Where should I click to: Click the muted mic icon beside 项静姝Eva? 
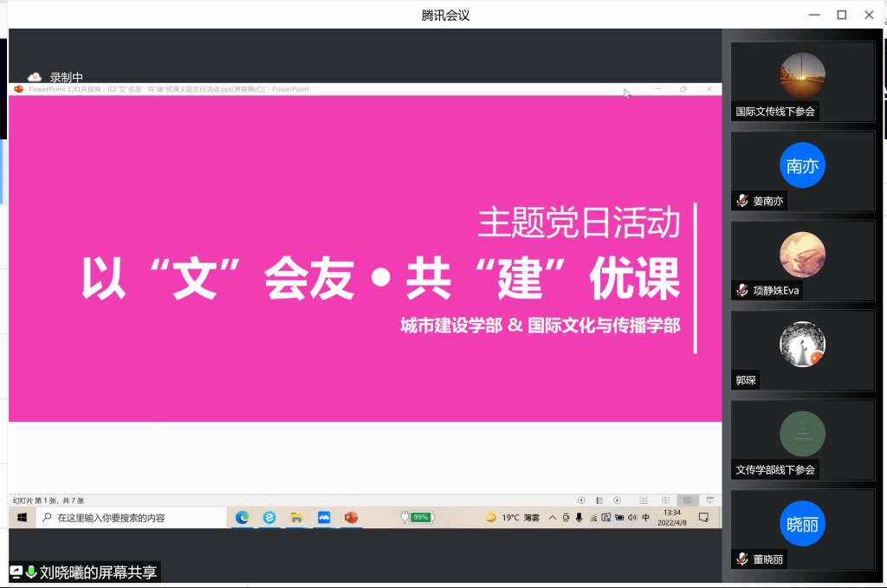(x=742, y=291)
